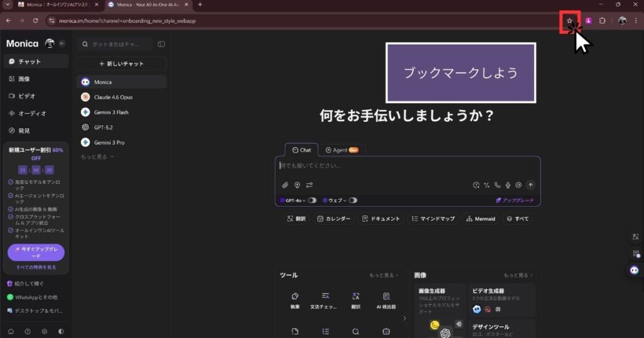The height and width of the screenshot is (338, 644).
Task: Click the phone call icon in chat box
Action: point(497,185)
